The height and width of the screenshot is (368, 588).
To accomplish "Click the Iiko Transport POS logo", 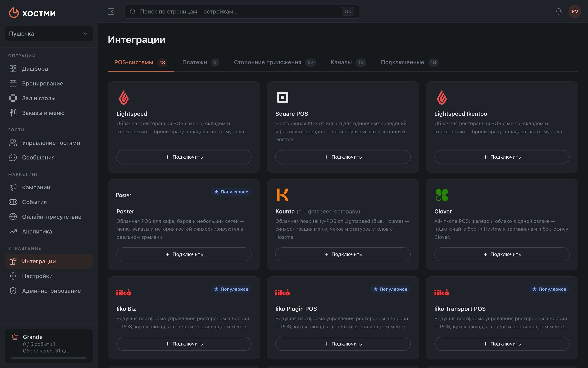I will (x=442, y=292).
